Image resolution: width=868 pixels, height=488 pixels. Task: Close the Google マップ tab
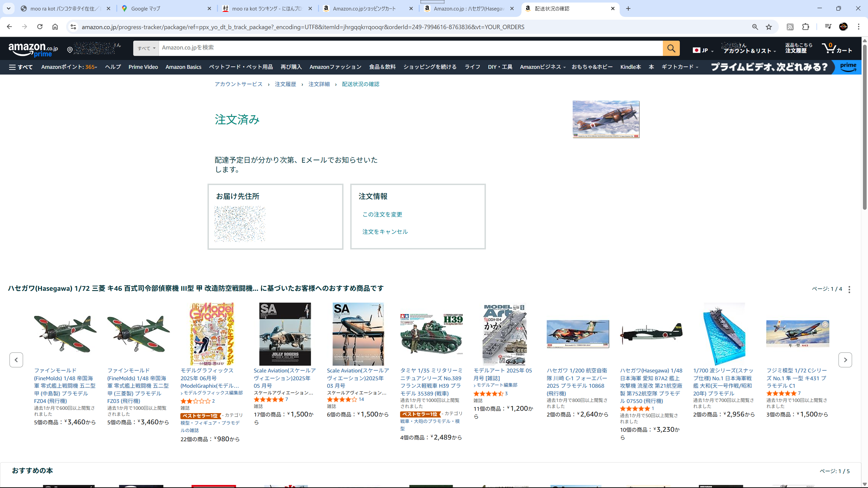point(209,8)
